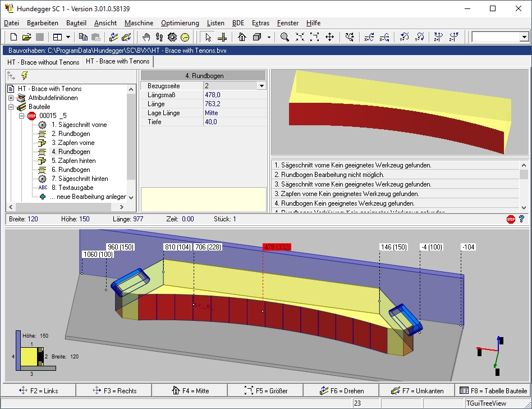The image size is (532, 409).
Task: Collapse the Bauteile tree node
Action: 11,107
